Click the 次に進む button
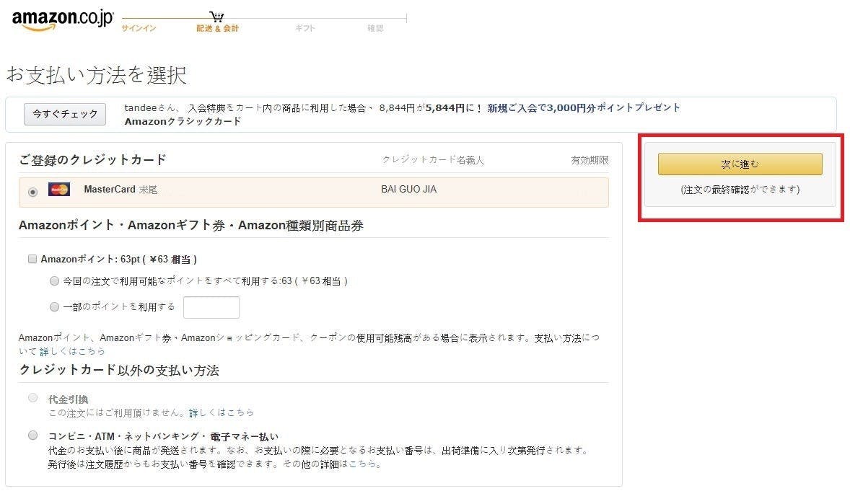Viewport: 850px width, 504px height. (x=740, y=164)
